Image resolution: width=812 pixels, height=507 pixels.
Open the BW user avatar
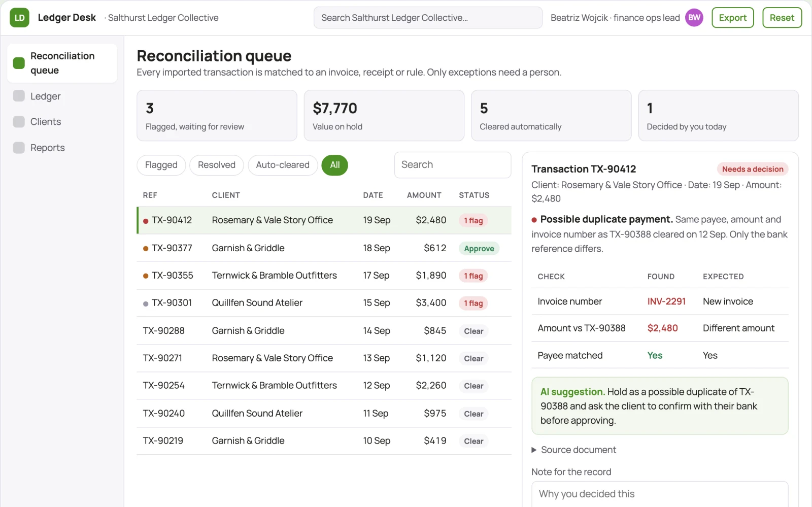694,18
